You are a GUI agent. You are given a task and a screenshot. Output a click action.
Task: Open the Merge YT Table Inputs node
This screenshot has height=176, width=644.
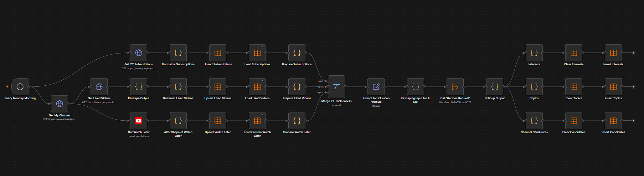pyautogui.click(x=336, y=87)
